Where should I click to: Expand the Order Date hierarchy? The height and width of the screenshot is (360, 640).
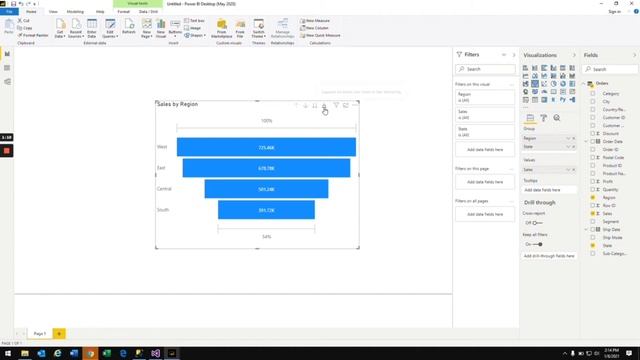click(587, 142)
